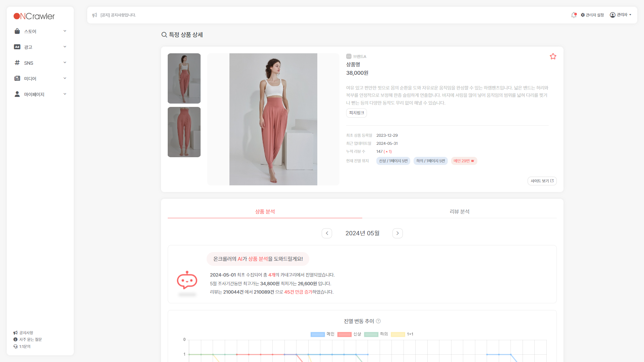The height and width of the screenshot is (362, 644).
Task: Click the user avatar icon at top right
Action: pyautogui.click(x=612, y=15)
